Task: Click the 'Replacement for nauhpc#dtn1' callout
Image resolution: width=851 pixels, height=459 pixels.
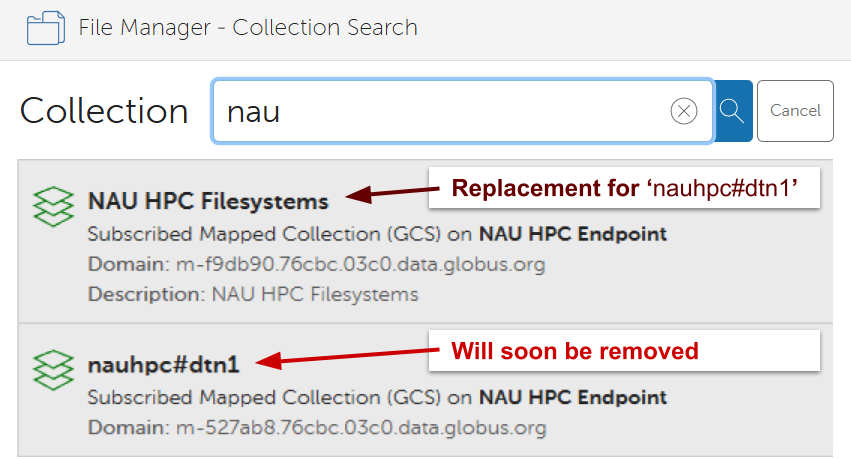Action: pos(624,187)
